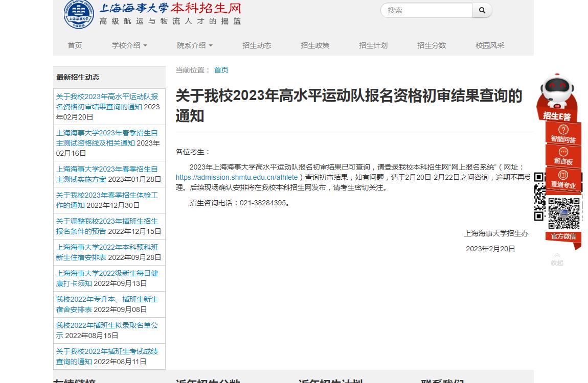Click the 上海海事大学招生办 signature text
Screen dimensions: 588x383
496,233
